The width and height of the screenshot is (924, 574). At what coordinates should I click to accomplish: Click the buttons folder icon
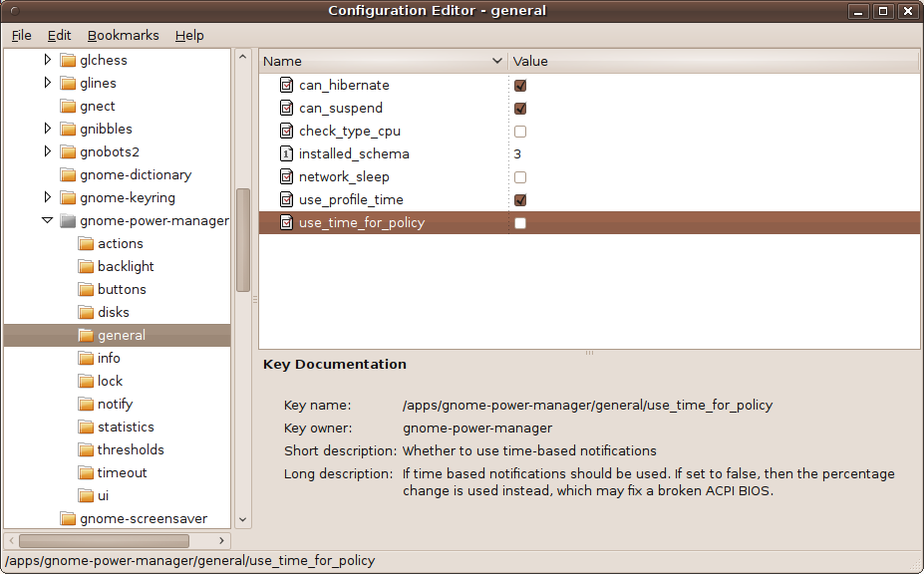click(86, 290)
